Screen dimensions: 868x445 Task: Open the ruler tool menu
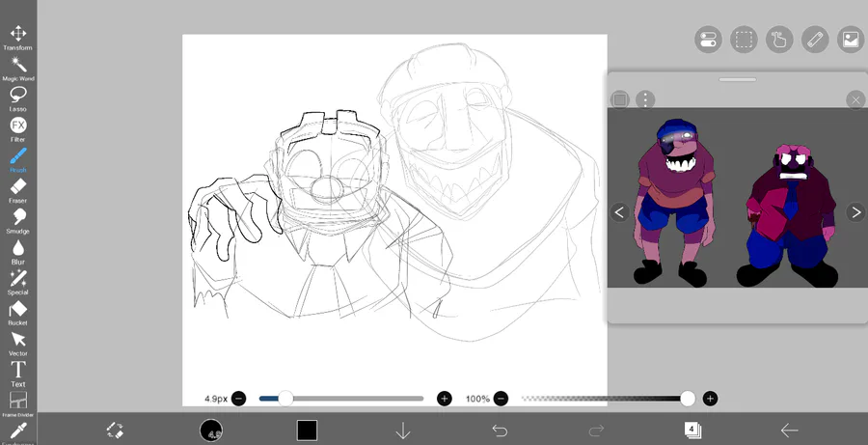(x=815, y=40)
